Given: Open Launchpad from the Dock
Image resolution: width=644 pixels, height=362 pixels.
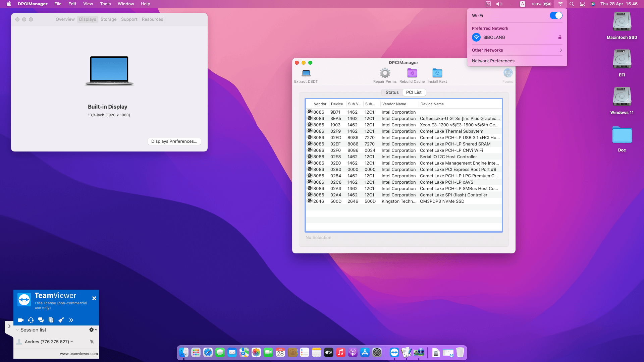Looking at the screenshot, I should click(x=196, y=352).
